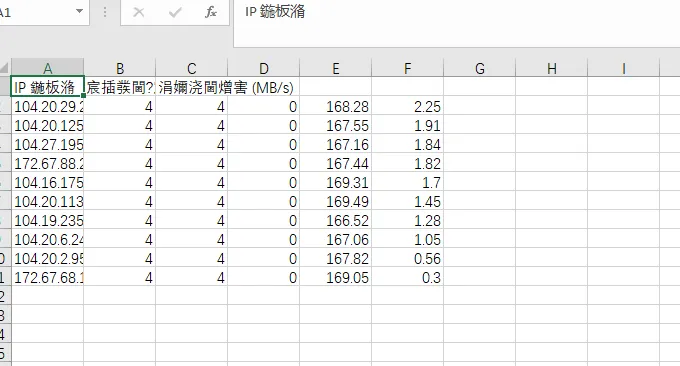680x366 pixels.
Task: Select the cell with IP 104.19.235
Action: pos(47,221)
